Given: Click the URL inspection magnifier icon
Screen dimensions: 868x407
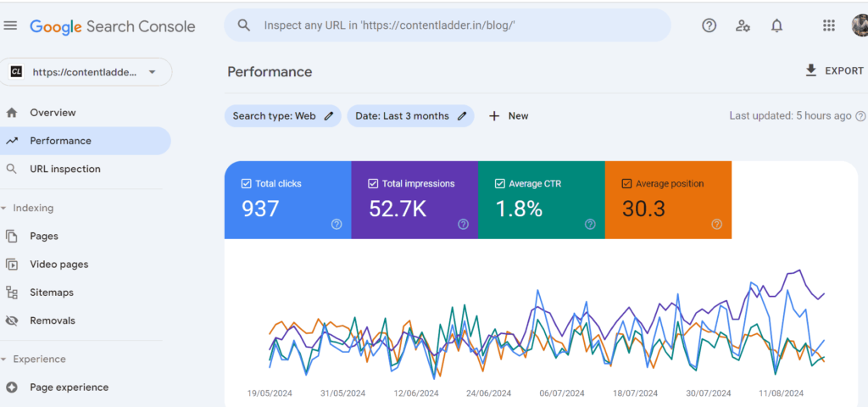Looking at the screenshot, I should click(11, 169).
